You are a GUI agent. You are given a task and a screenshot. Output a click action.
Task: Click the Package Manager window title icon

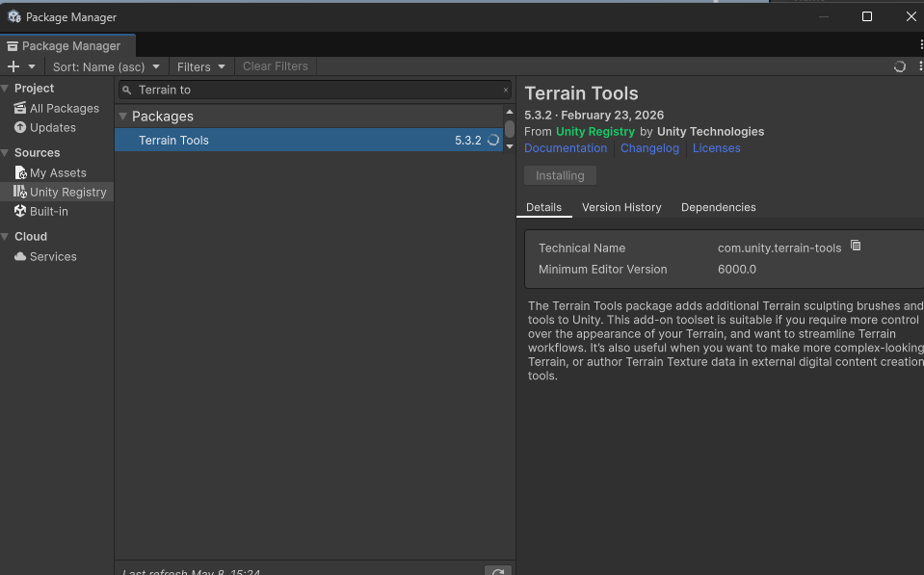[13, 16]
